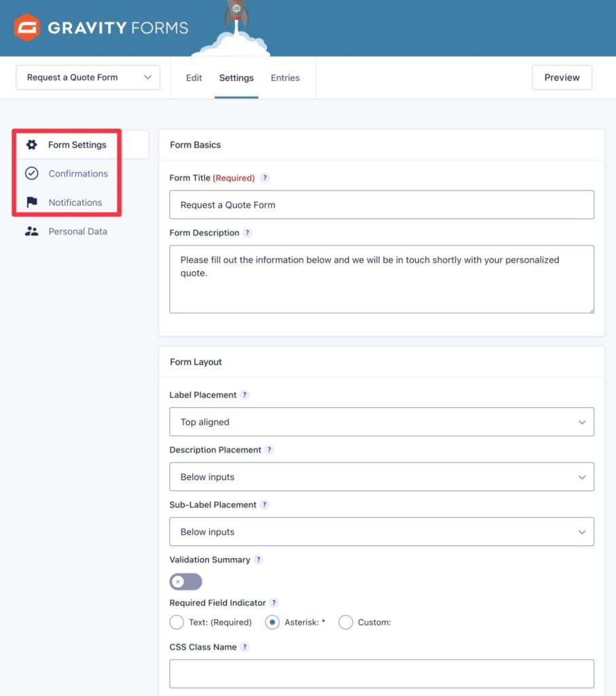
Task: Open Confirmations from the sidebar
Action: [x=77, y=173]
